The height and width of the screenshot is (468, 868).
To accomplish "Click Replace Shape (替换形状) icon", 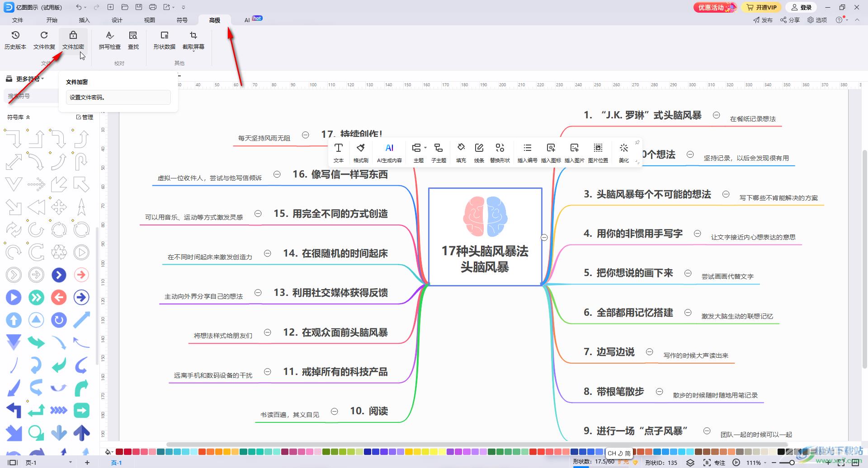I will click(x=500, y=148).
